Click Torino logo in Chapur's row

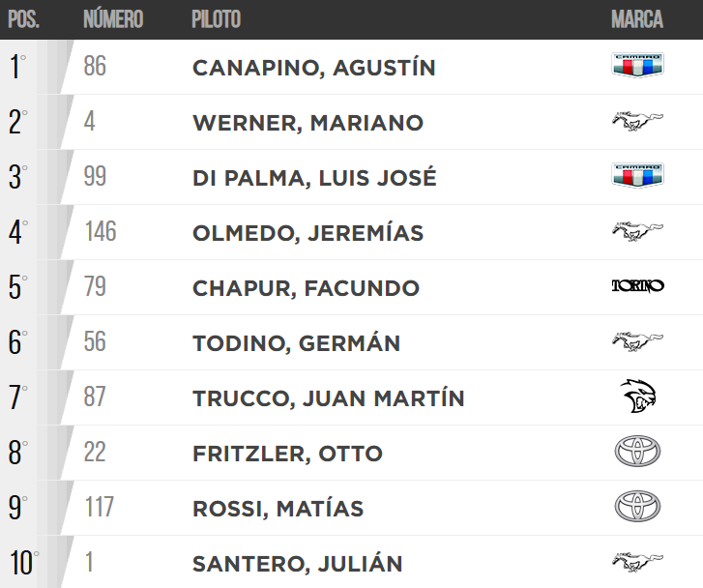tap(637, 286)
